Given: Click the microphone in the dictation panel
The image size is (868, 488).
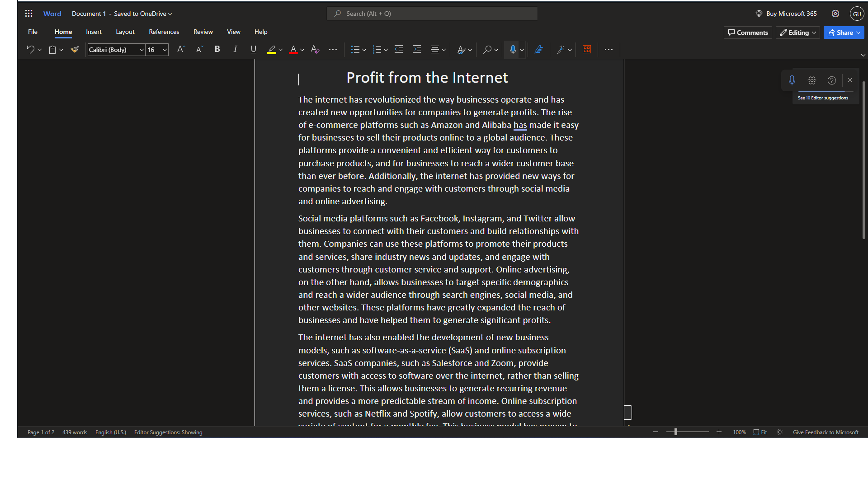Looking at the screenshot, I should (x=792, y=80).
